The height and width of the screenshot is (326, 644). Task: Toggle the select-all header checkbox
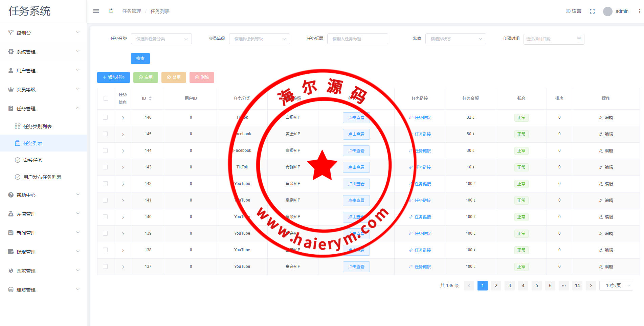[x=106, y=98]
